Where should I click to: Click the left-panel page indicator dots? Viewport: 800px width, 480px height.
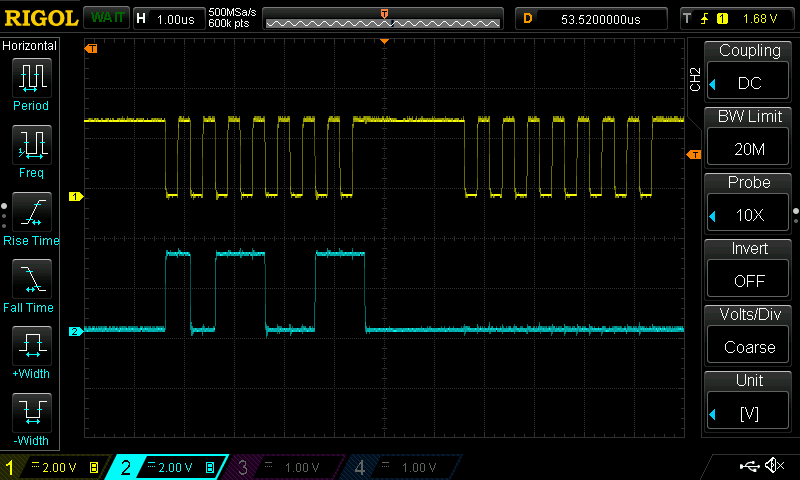4,216
